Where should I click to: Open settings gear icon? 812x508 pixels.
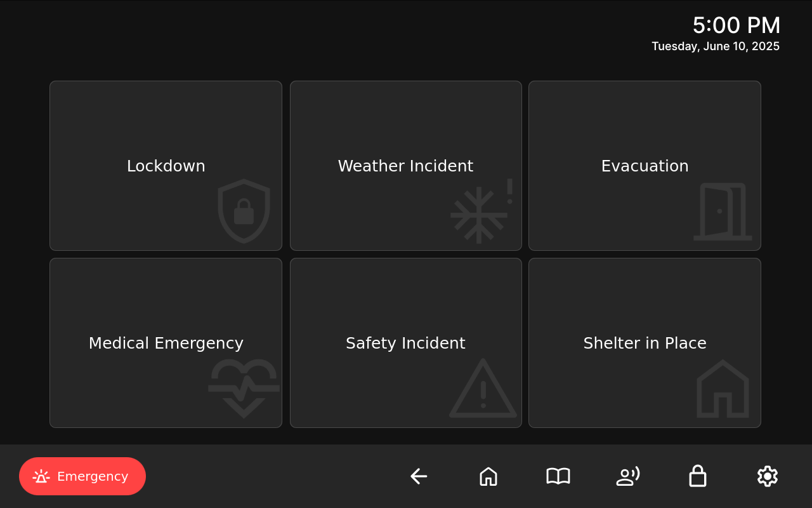pos(768,476)
